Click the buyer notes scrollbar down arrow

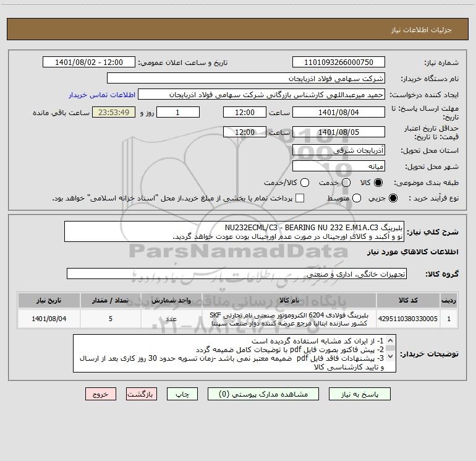tap(391, 356)
